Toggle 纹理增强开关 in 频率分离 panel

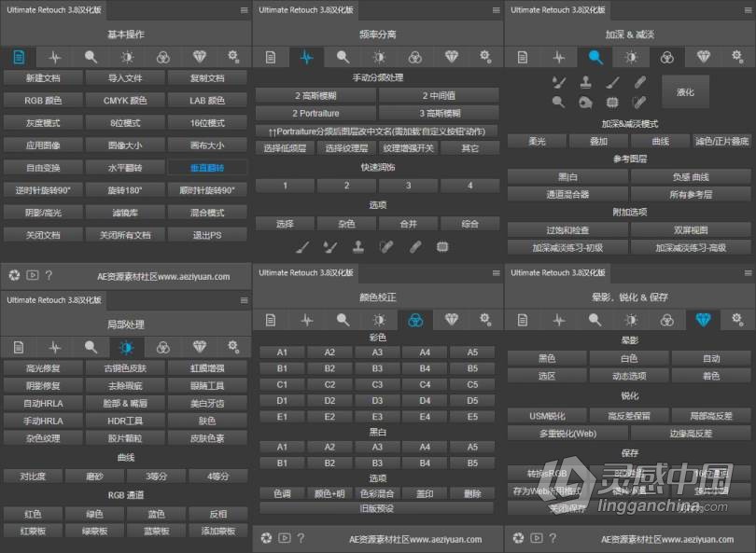click(409, 148)
